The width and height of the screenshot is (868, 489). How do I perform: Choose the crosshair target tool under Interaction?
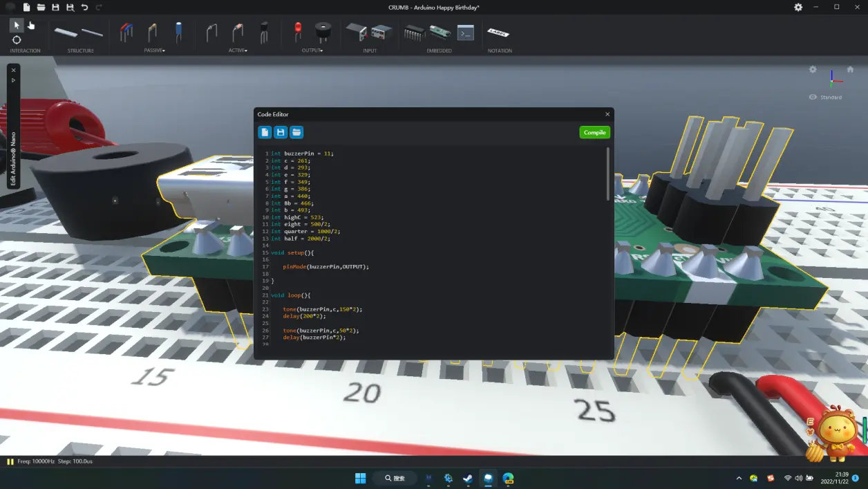[x=17, y=40]
